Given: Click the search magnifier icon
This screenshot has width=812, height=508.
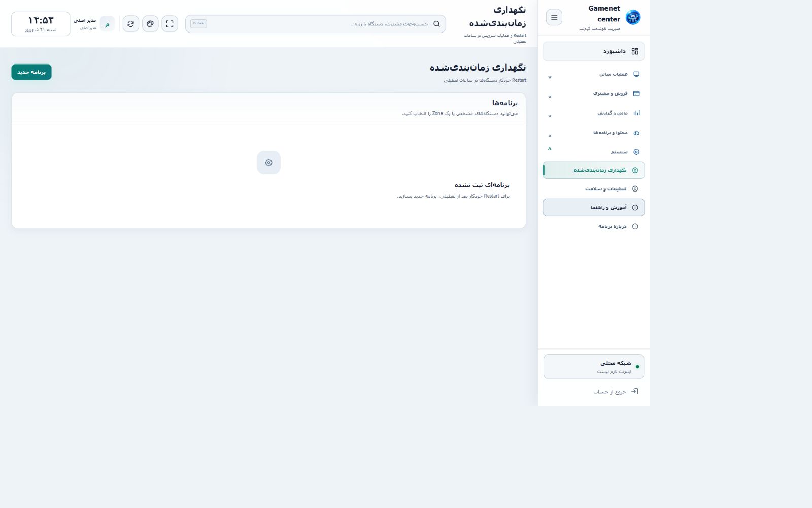Looking at the screenshot, I should 436,24.
